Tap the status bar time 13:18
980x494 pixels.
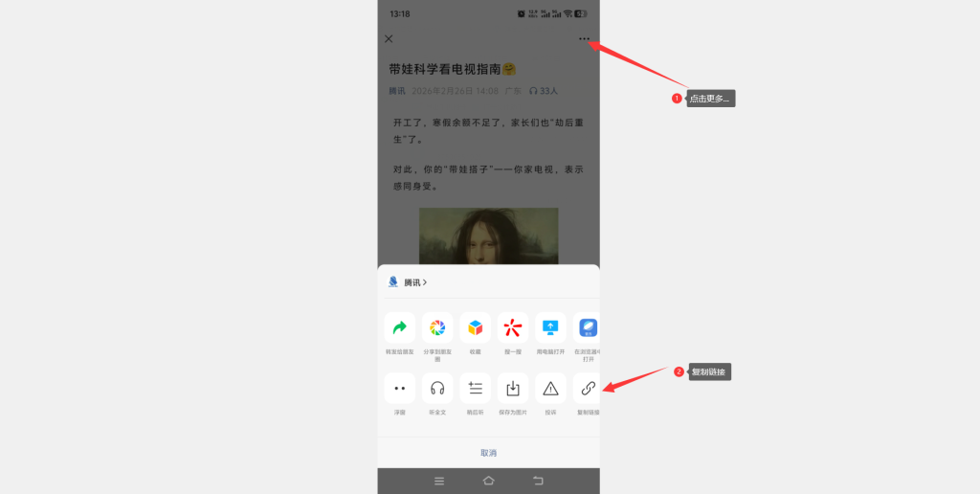click(x=400, y=13)
